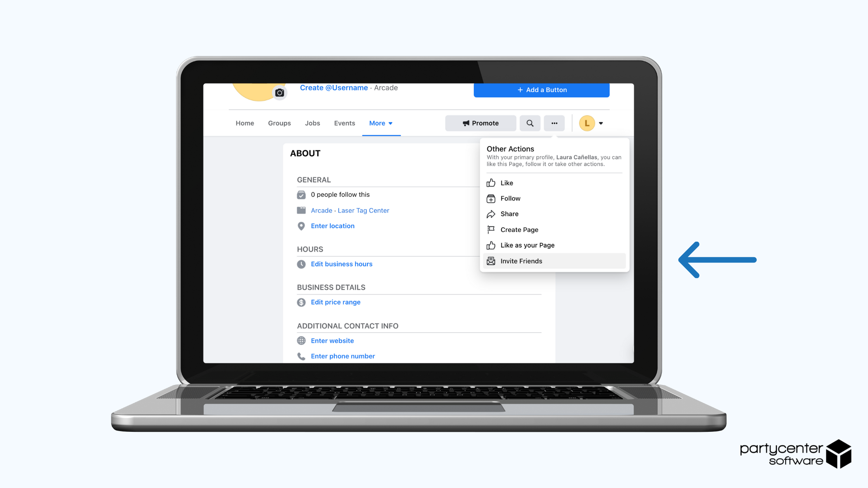Click Enter website field

[332, 341]
